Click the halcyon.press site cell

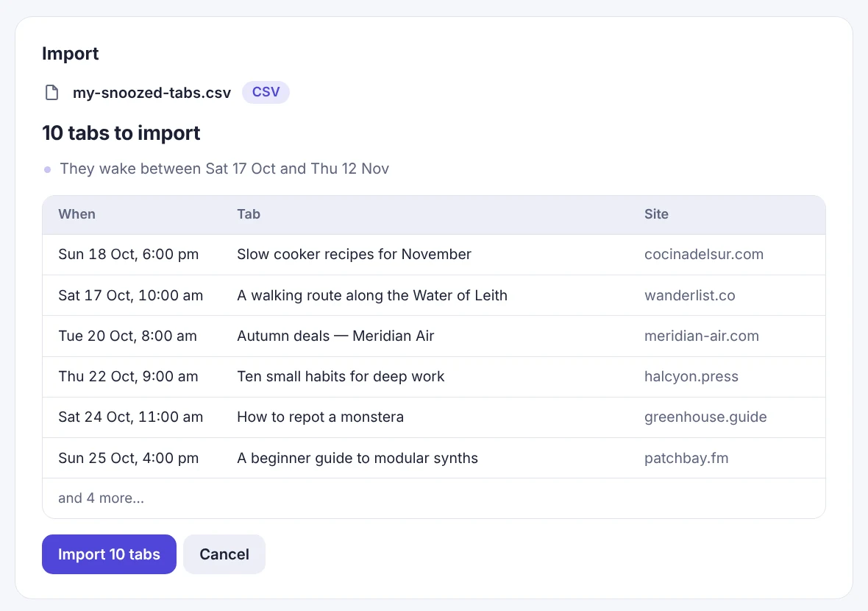(x=691, y=377)
